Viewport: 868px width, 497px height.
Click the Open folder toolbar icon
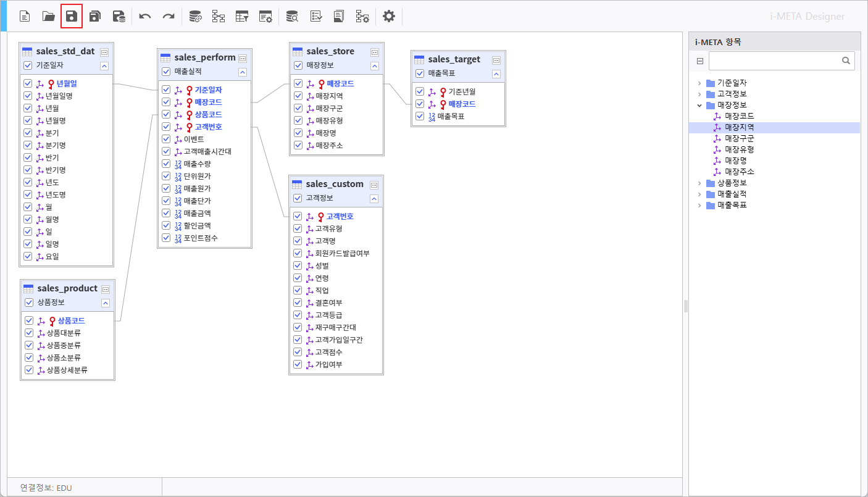coord(48,17)
